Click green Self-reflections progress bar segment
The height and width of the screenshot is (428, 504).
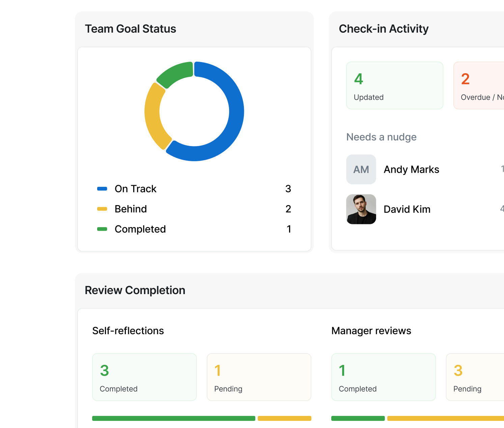[x=174, y=418]
